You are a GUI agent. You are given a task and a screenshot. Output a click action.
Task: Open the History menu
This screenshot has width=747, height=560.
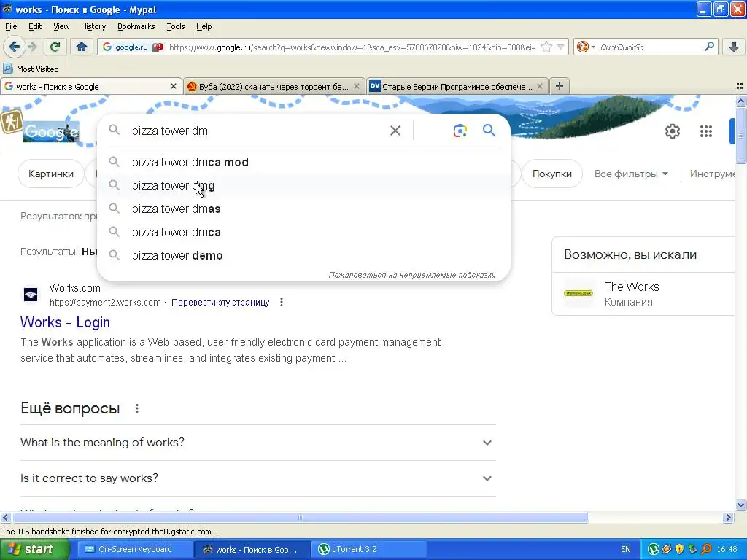point(93,26)
